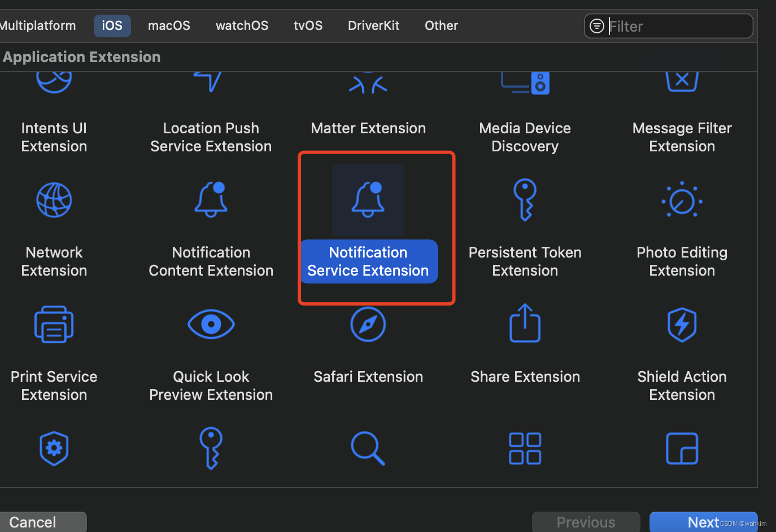Focus the Filter search field
Screen dimensions: 776x532
click(669, 26)
